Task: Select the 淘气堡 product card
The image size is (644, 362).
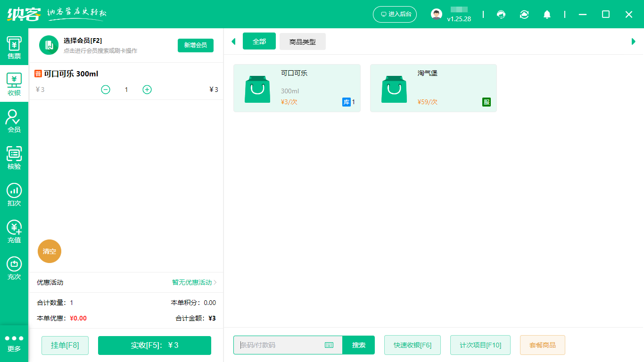Action: (433, 88)
